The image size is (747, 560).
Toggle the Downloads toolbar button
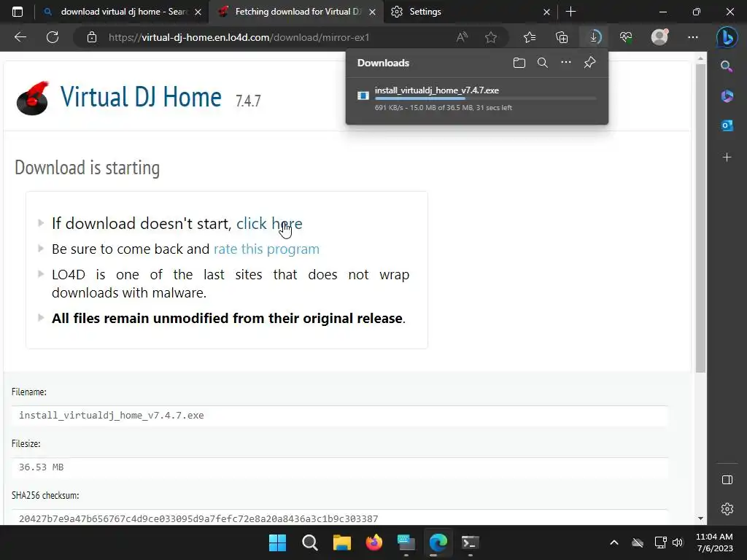(x=594, y=37)
